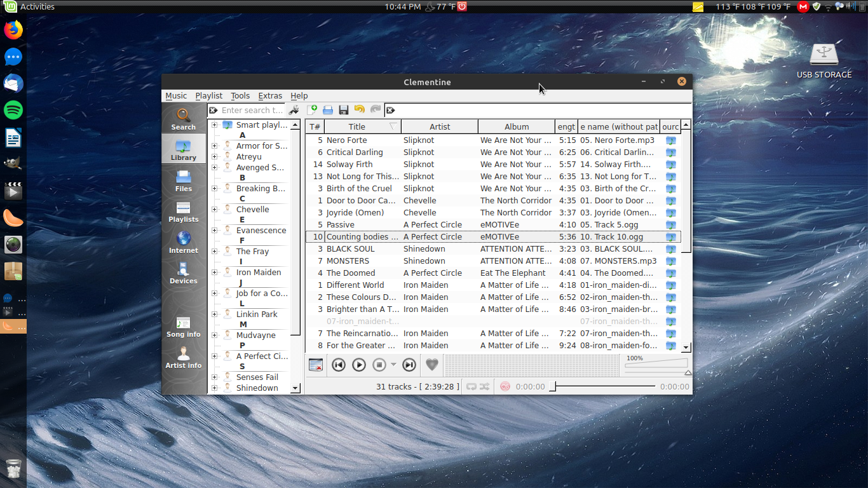This screenshot has height=488, width=868.
Task: Expand the Iron Maiden artist node
Action: click(214, 273)
